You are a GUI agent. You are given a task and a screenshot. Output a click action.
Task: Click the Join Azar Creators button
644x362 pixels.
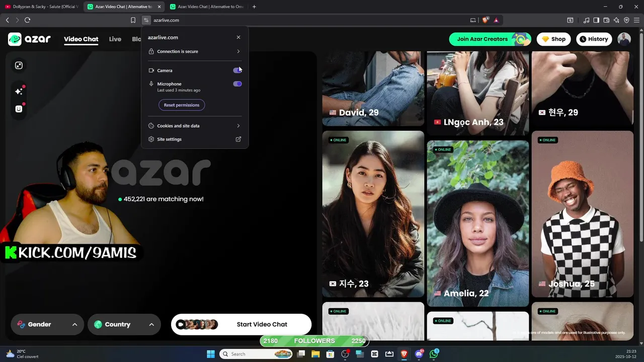(491, 39)
